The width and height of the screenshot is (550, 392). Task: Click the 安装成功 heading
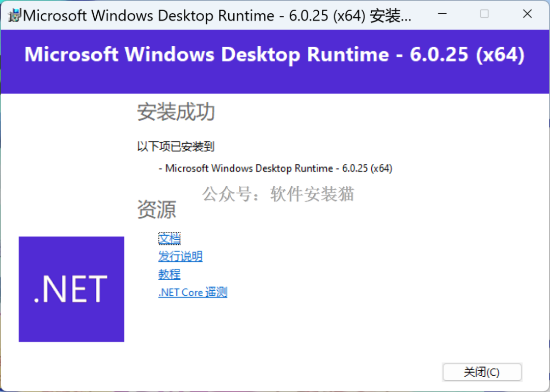tap(176, 112)
